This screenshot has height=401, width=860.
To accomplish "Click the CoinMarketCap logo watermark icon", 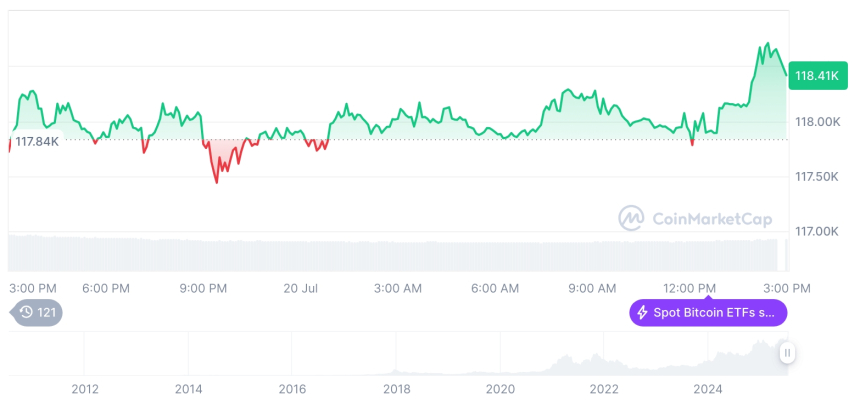I will click(x=631, y=217).
